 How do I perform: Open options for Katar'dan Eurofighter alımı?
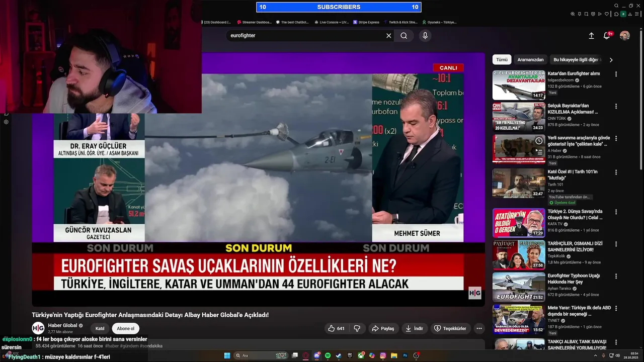616,74
